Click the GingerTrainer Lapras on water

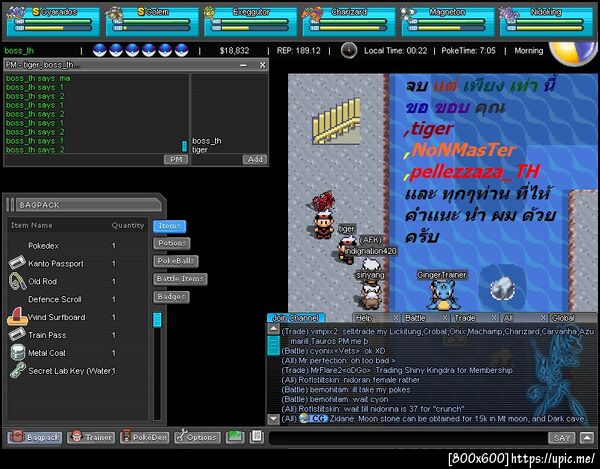(x=443, y=295)
